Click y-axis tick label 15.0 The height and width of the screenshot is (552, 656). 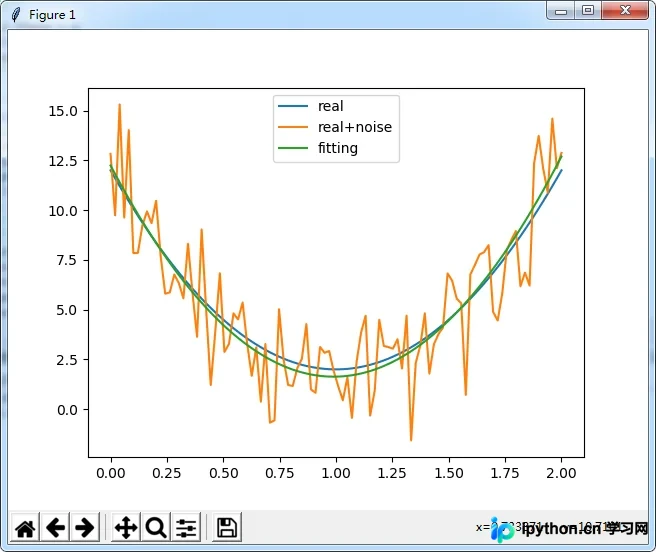pos(63,111)
